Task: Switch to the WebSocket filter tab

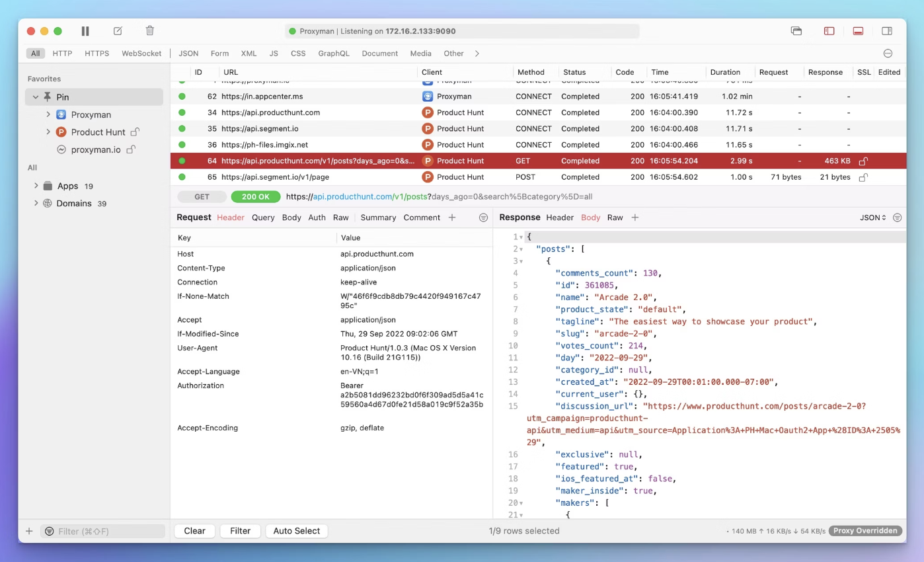Action: pyautogui.click(x=141, y=53)
